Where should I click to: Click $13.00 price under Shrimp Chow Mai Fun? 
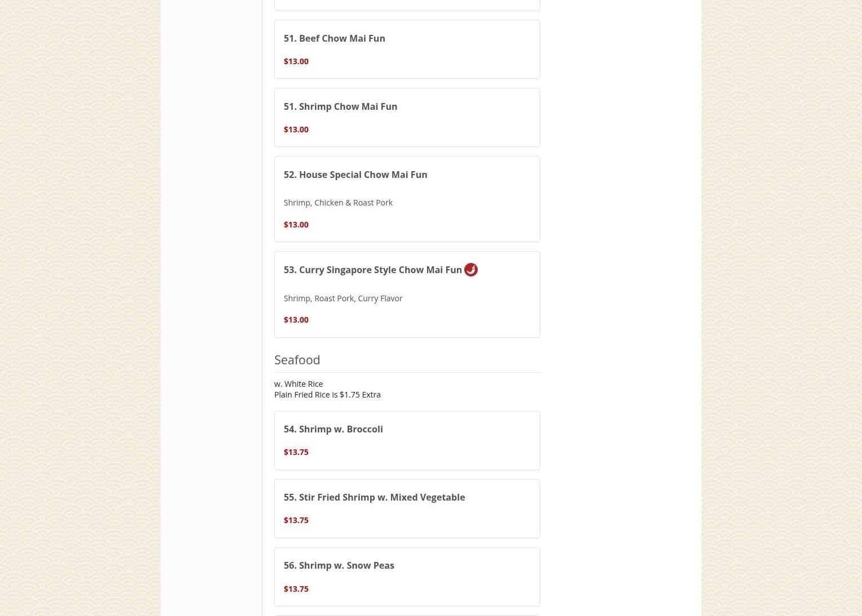(296, 129)
